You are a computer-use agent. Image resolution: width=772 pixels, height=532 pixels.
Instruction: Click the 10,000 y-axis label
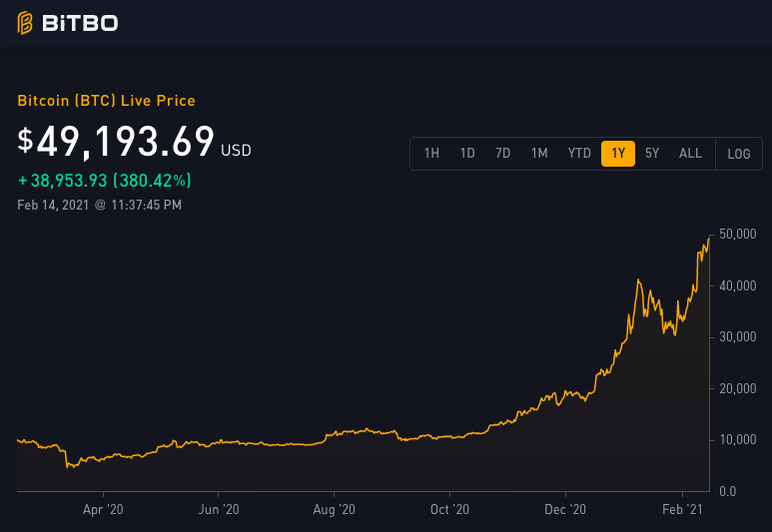click(x=737, y=440)
